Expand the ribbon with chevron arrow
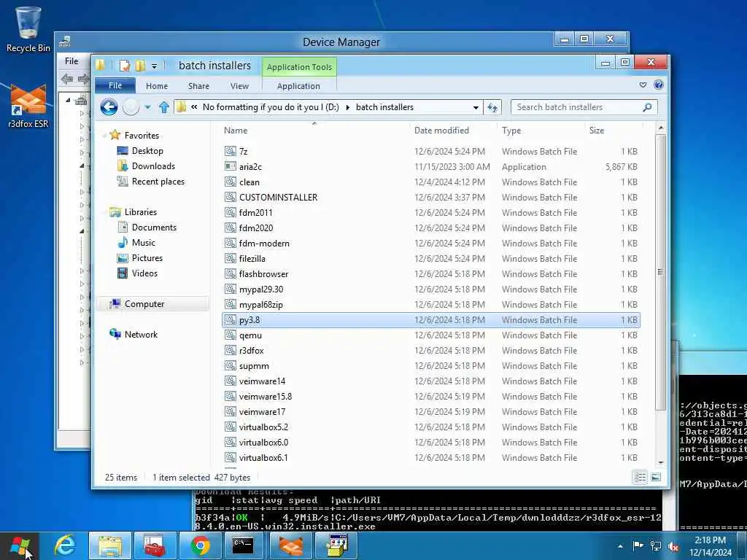The width and height of the screenshot is (747, 560). click(643, 85)
